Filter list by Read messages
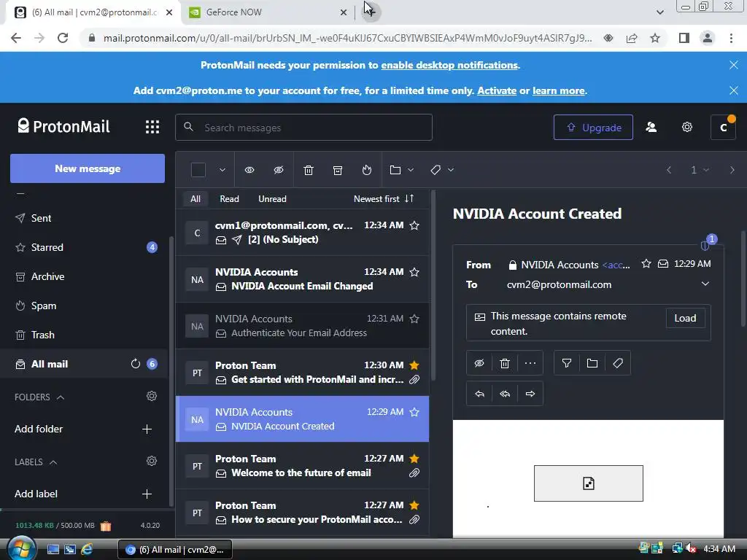This screenshot has width=747, height=560. pyautogui.click(x=229, y=199)
